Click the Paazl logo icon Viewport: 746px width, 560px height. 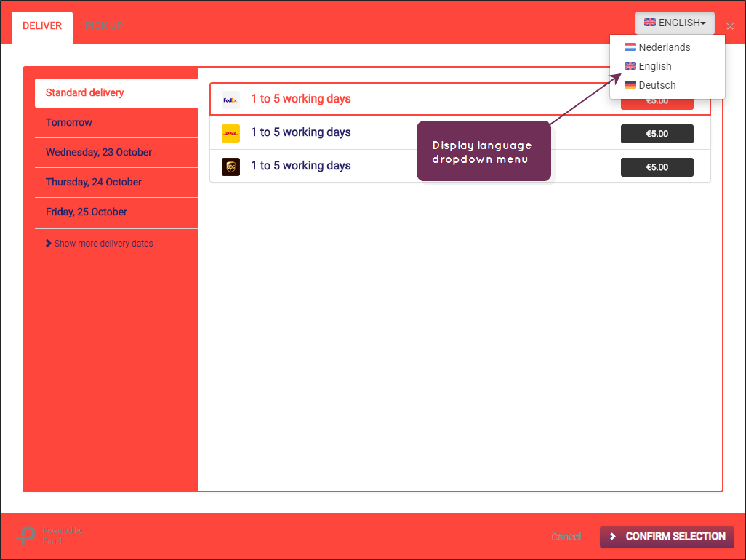pyautogui.click(x=26, y=535)
